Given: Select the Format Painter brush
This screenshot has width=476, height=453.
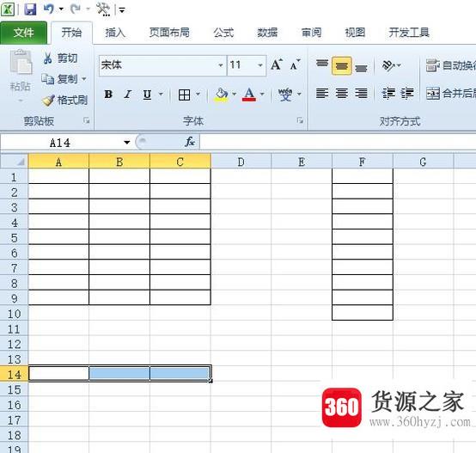Looking at the screenshot, I should click(64, 101).
